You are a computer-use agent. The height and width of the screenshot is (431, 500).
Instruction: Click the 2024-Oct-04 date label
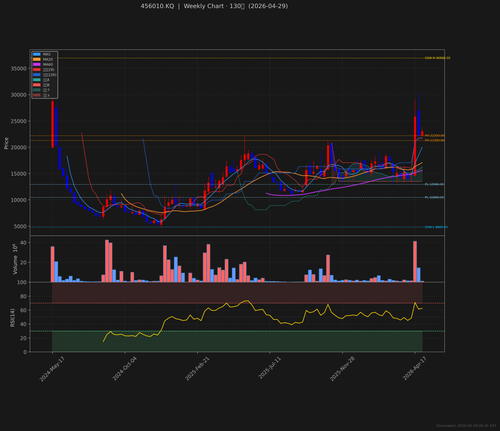[124, 369]
